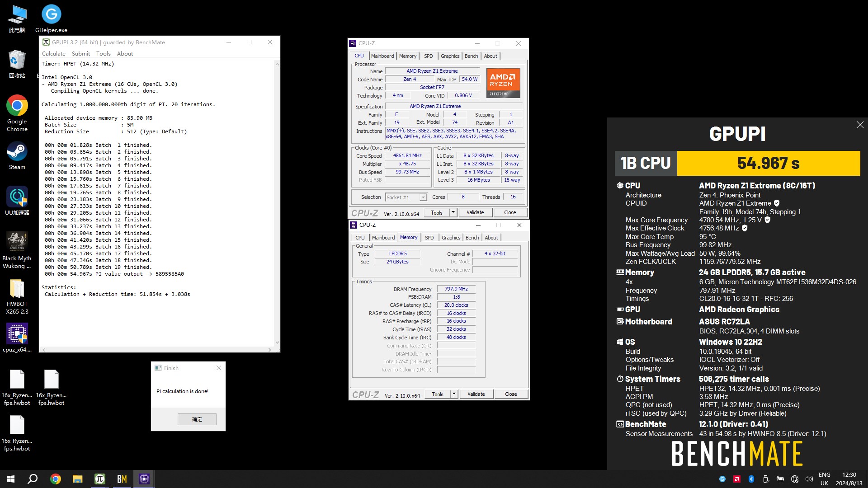Click the DRAM Frequency 797.9 MHz field
This screenshot has width=868, height=488.
pos(456,289)
